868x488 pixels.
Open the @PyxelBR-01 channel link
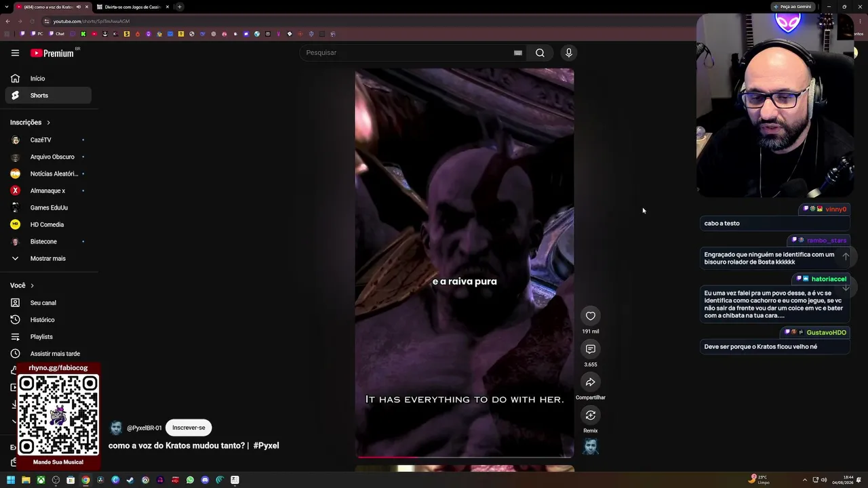pyautogui.click(x=144, y=428)
